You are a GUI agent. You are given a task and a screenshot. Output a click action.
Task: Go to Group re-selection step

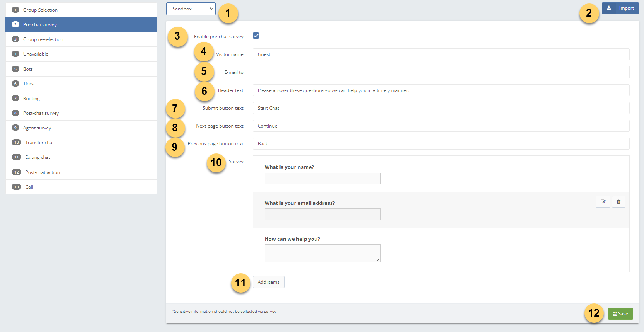(x=43, y=39)
